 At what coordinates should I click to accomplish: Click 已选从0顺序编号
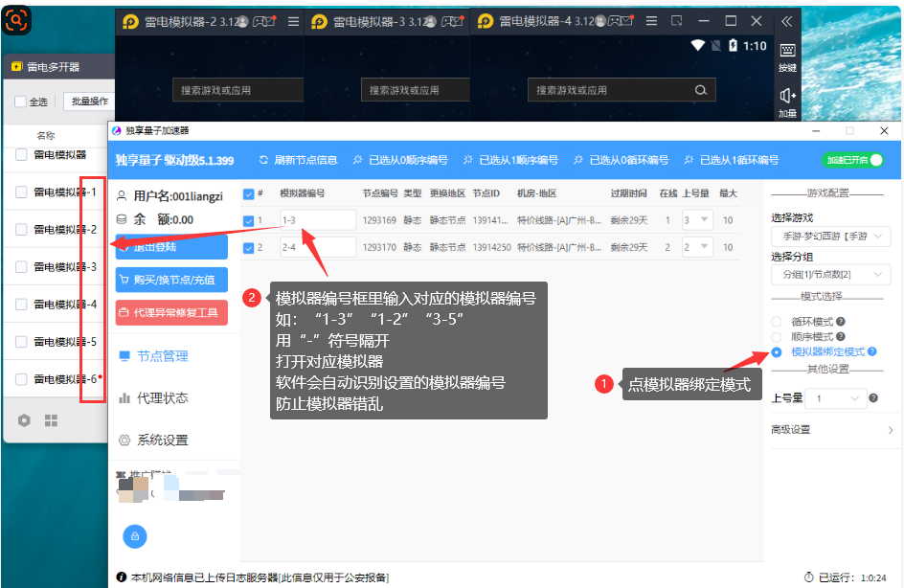tap(400, 160)
